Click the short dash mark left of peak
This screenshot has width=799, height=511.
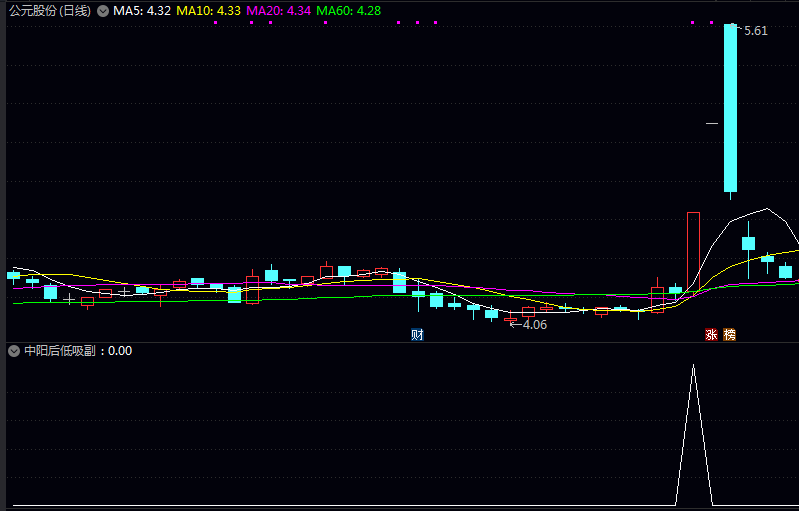coord(712,123)
